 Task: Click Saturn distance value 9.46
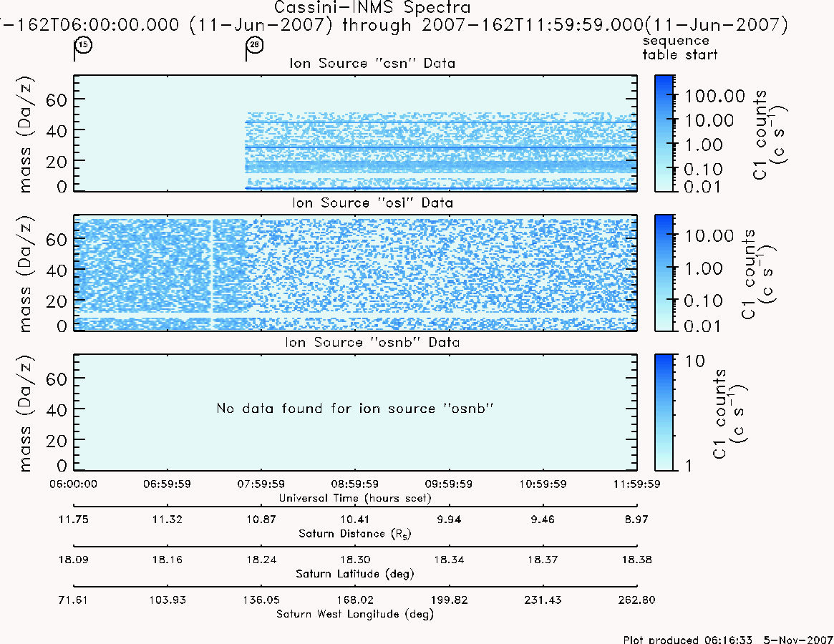(543, 519)
